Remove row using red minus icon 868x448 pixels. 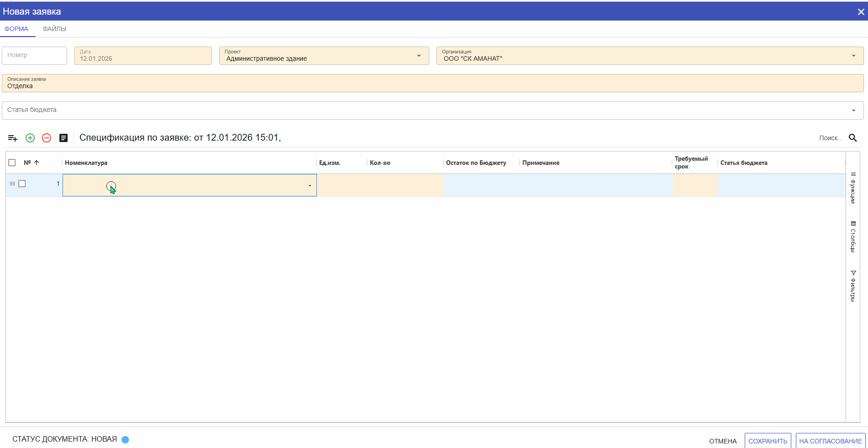(47, 138)
